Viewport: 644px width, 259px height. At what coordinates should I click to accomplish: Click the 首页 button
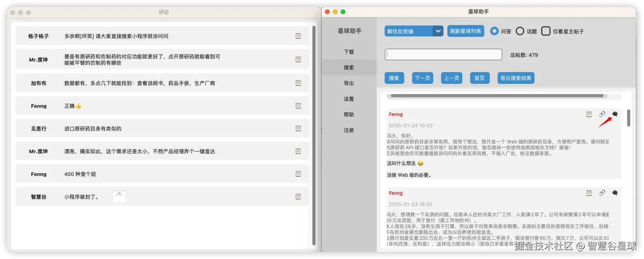point(480,78)
